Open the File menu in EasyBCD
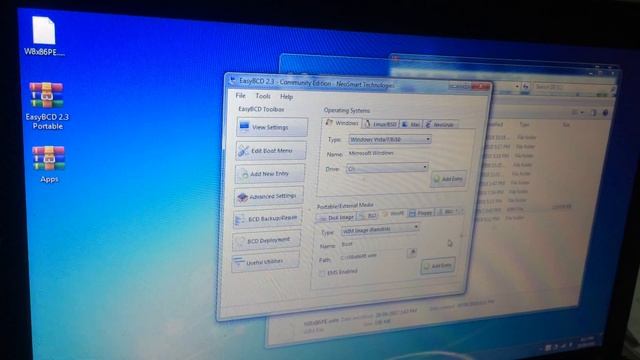Image resolution: width=640 pixels, height=360 pixels. [240, 96]
